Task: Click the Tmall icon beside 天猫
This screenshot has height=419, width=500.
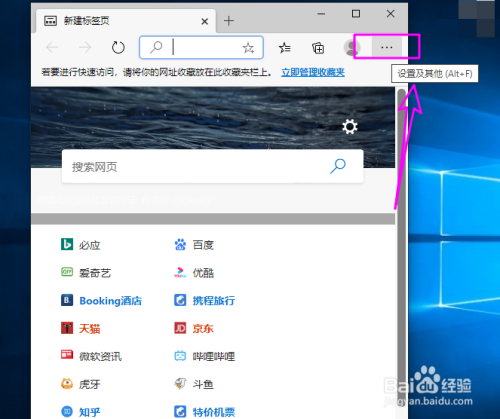Action: (x=67, y=328)
